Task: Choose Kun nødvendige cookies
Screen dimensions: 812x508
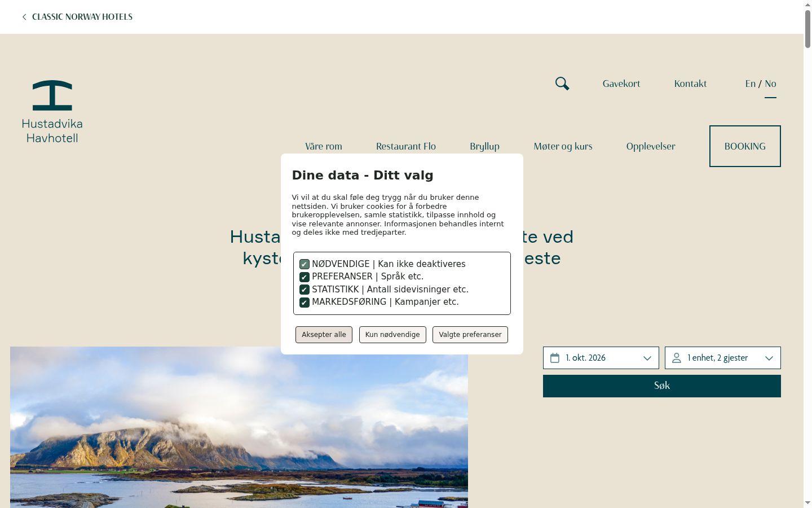Action: (392, 335)
